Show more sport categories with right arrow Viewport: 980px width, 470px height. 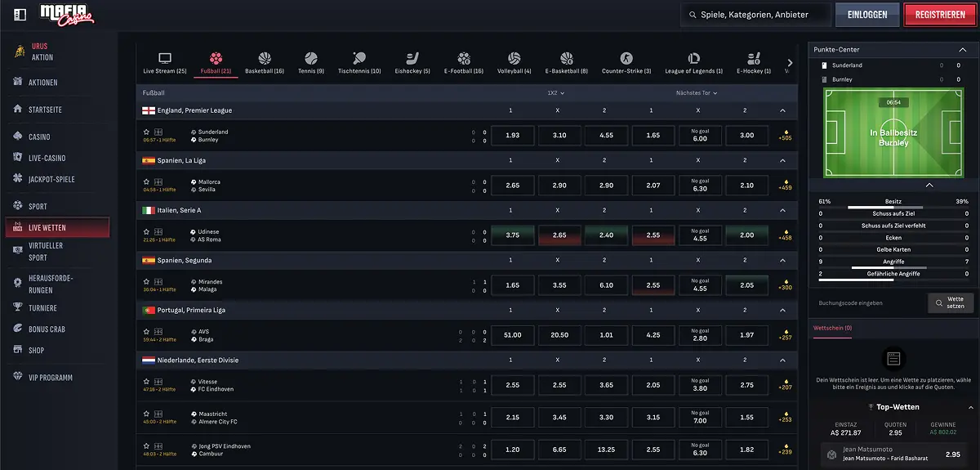click(790, 62)
